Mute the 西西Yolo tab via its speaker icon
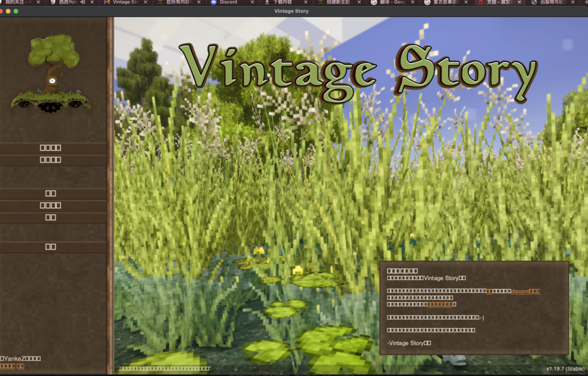Image resolution: width=588 pixels, height=376 pixels. (x=82, y=2)
